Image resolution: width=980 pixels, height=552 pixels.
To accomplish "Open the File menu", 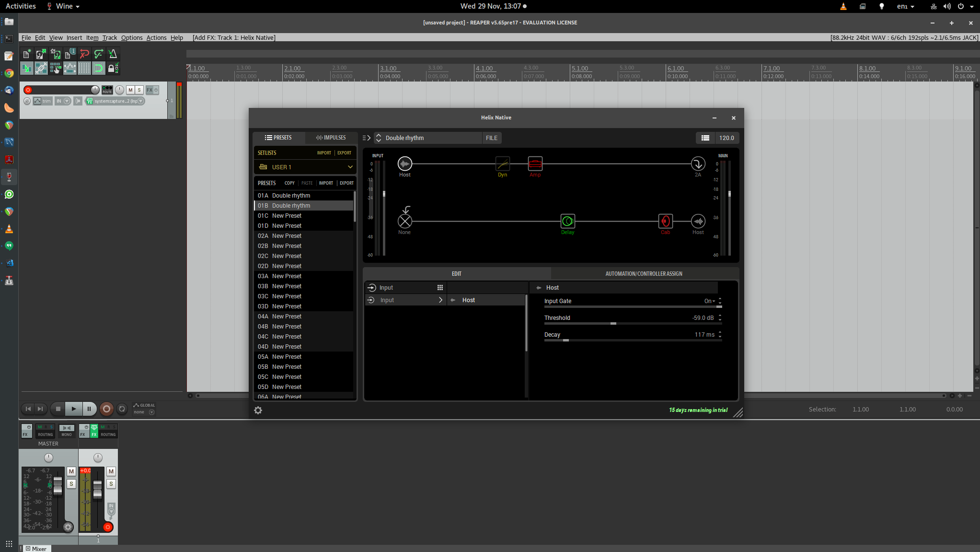I will (26, 38).
